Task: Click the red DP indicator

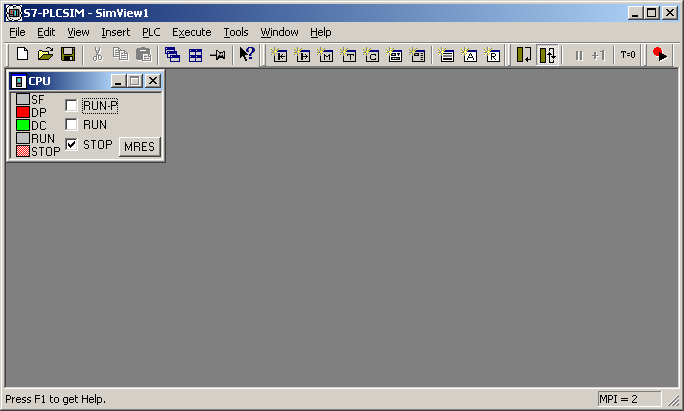Action: coord(23,112)
